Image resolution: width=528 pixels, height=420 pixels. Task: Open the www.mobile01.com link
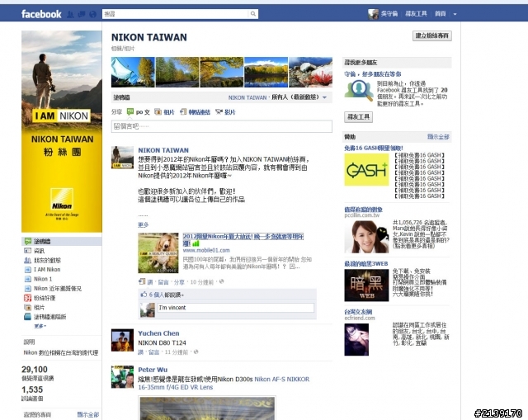pyautogui.click(x=206, y=250)
